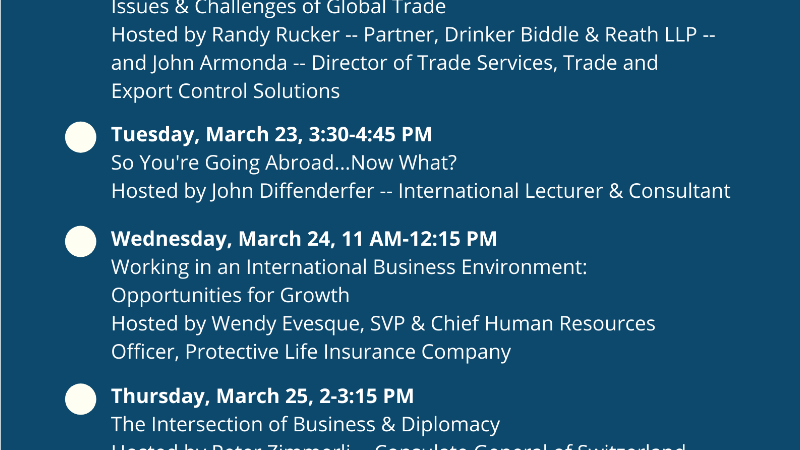Click the bullet beside Wednesday, March 24
800x450 pixels.
point(81,241)
